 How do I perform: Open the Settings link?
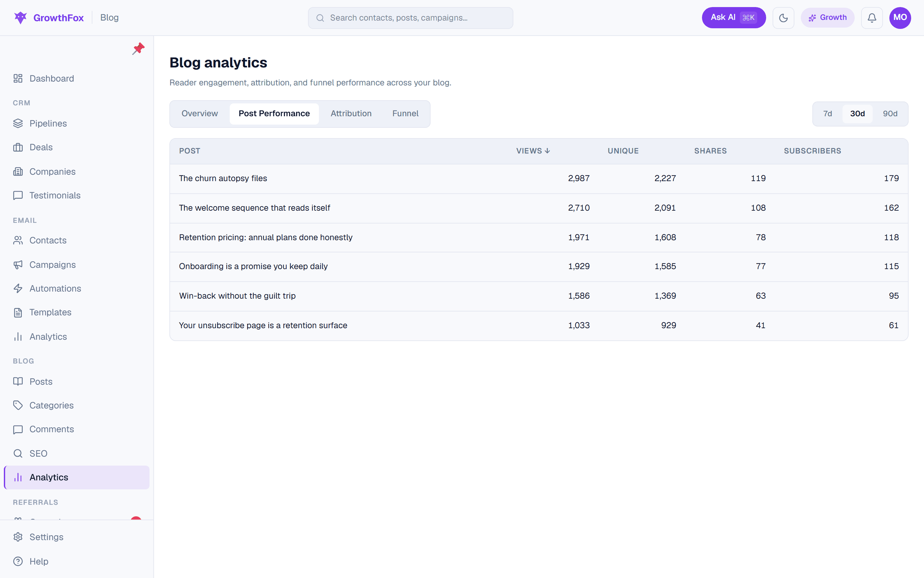point(76,537)
